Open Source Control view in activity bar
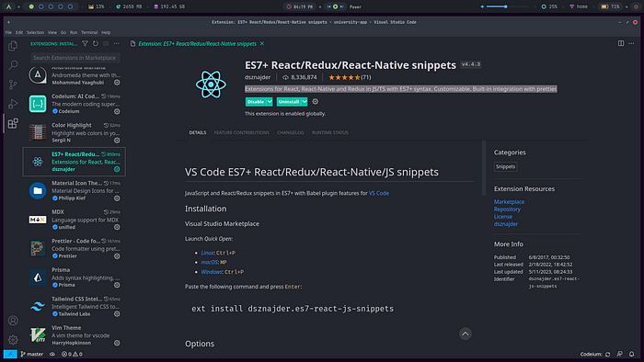 (x=13, y=85)
